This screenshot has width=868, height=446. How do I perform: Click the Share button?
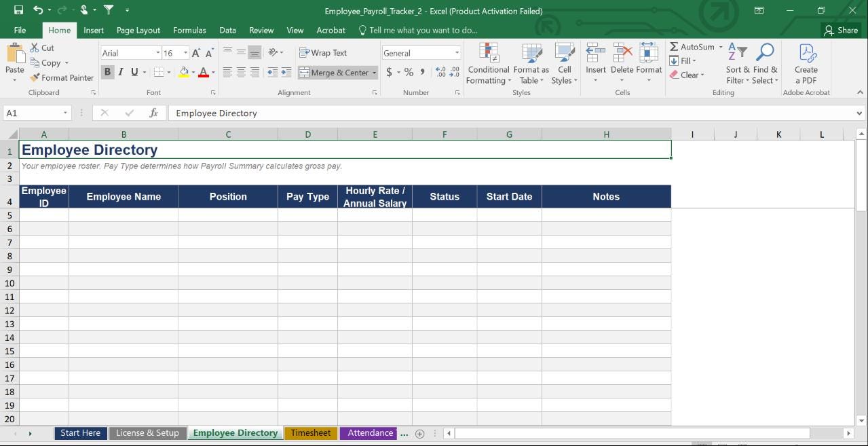click(x=841, y=30)
